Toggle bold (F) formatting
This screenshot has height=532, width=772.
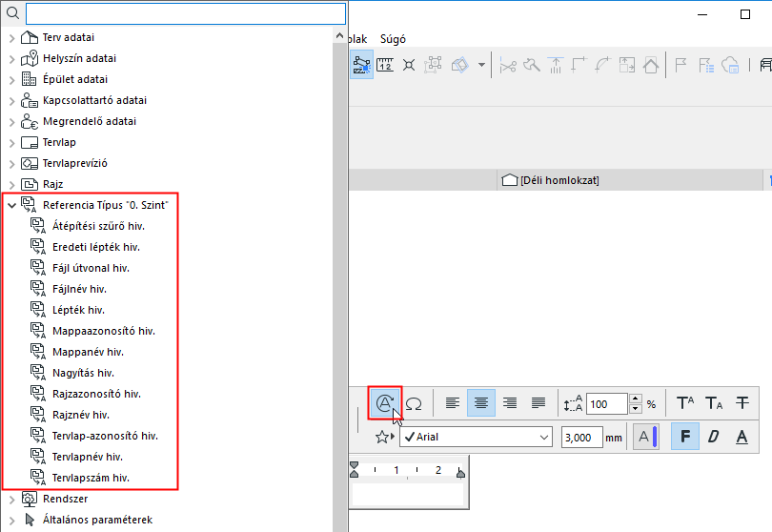point(685,437)
